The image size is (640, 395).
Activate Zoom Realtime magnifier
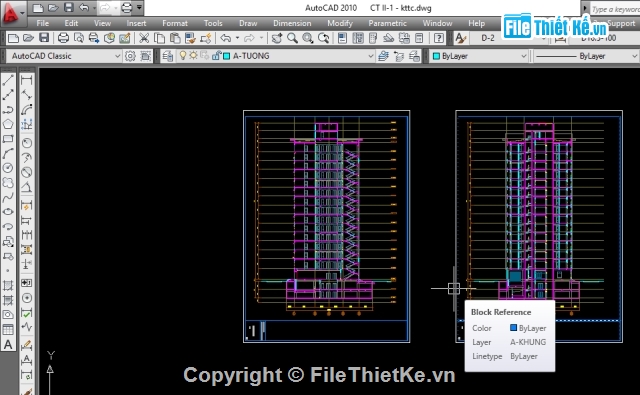coord(292,38)
